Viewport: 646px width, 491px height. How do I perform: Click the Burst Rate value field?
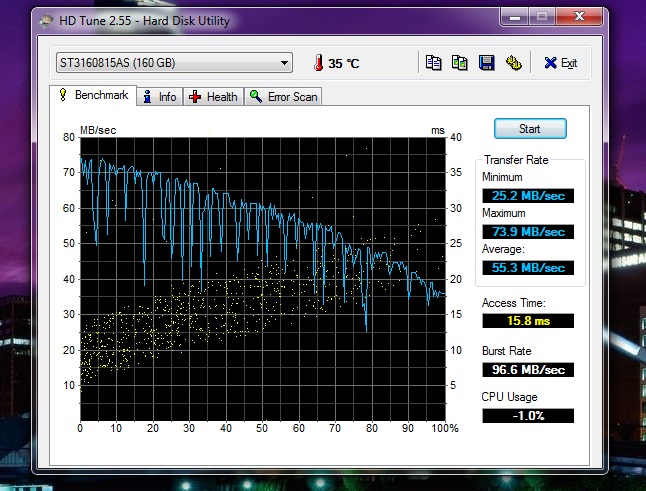click(528, 369)
